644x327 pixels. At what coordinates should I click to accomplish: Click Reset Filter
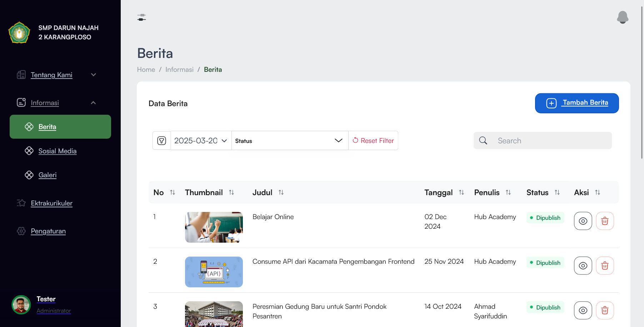click(373, 140)
